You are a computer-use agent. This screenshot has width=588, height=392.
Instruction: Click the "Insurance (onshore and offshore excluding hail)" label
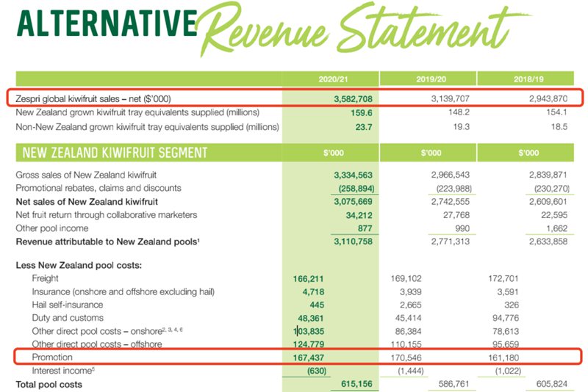[x=123, y=291]
